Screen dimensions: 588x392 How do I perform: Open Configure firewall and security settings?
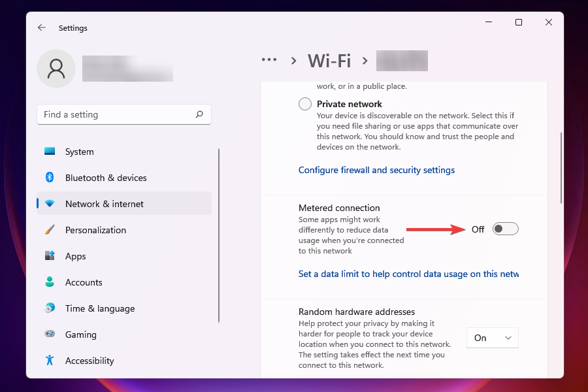point(376,170)
